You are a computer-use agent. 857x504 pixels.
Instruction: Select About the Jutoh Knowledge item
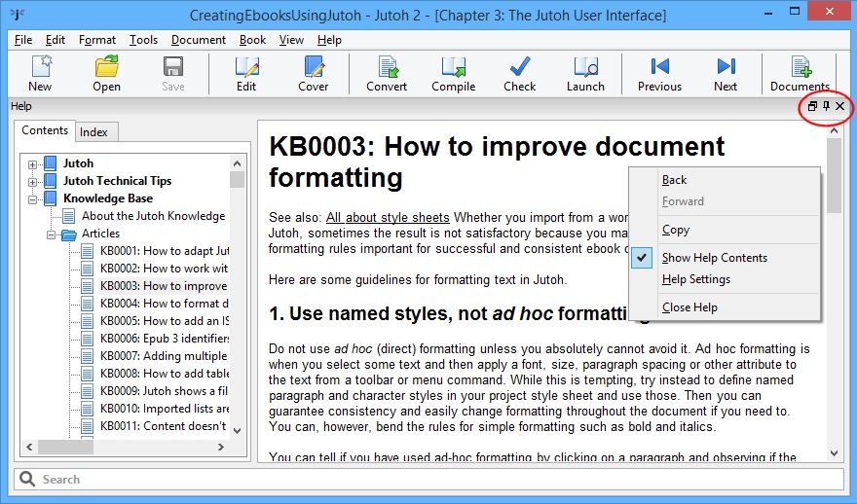click(x=153, y=216)
